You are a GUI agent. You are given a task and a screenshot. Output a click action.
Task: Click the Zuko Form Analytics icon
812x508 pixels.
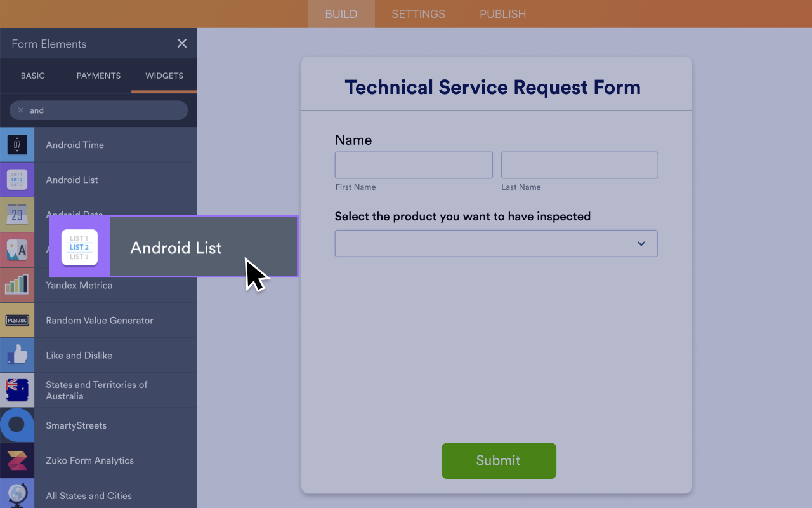(x=17, y=460)
